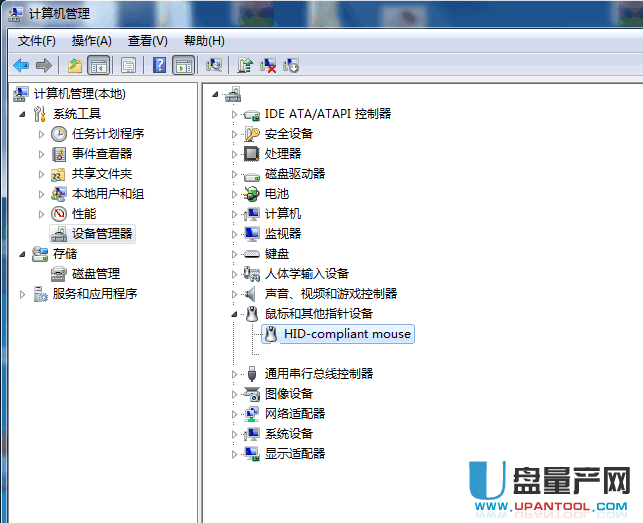Click the Back arrow toolbar button
Image resolution: width=643 pixels, height=523 pixels.
[21, 65]
